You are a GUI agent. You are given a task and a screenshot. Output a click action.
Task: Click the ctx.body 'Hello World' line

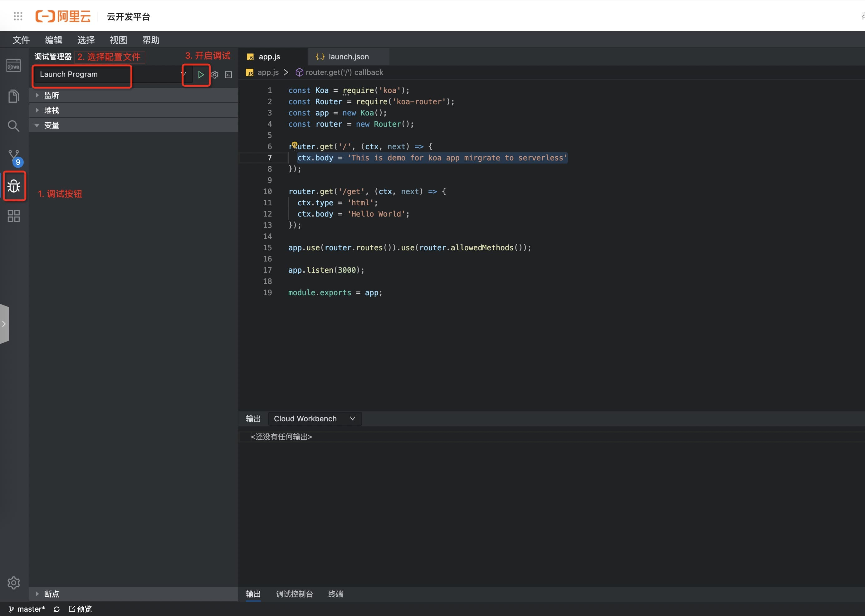pos(354,214)
